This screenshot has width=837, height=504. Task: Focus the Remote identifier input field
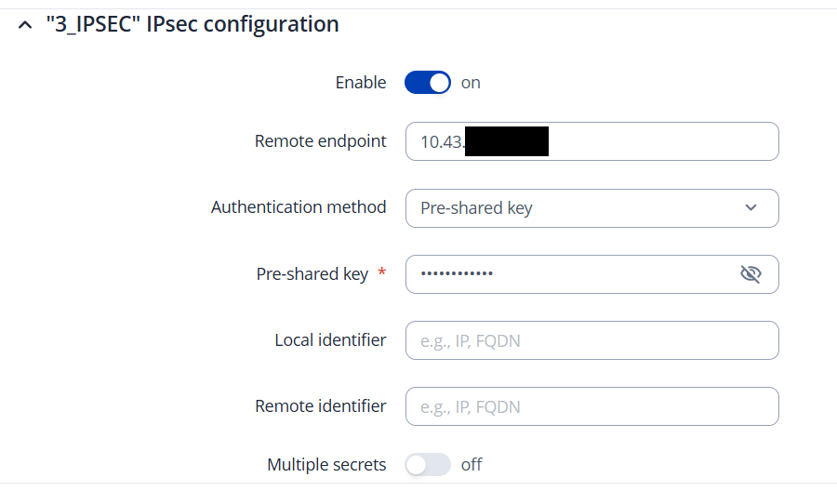591,406
